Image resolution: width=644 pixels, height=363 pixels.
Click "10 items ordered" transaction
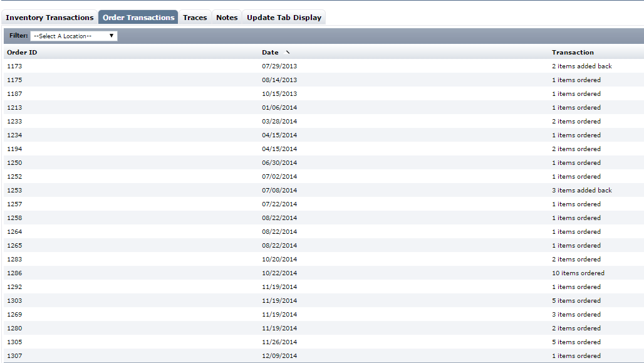pos(578,273)
